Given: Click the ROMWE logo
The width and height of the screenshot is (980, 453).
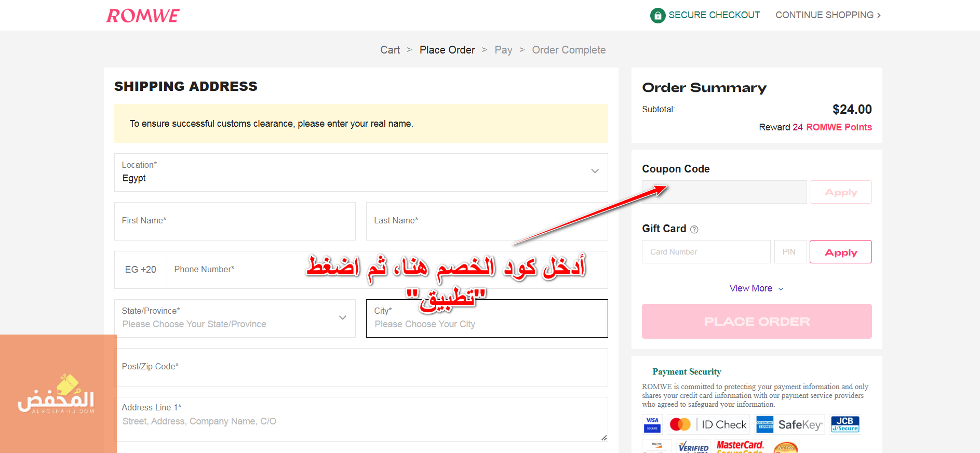Looking at the screenshot, I should [x=143, y=16].
